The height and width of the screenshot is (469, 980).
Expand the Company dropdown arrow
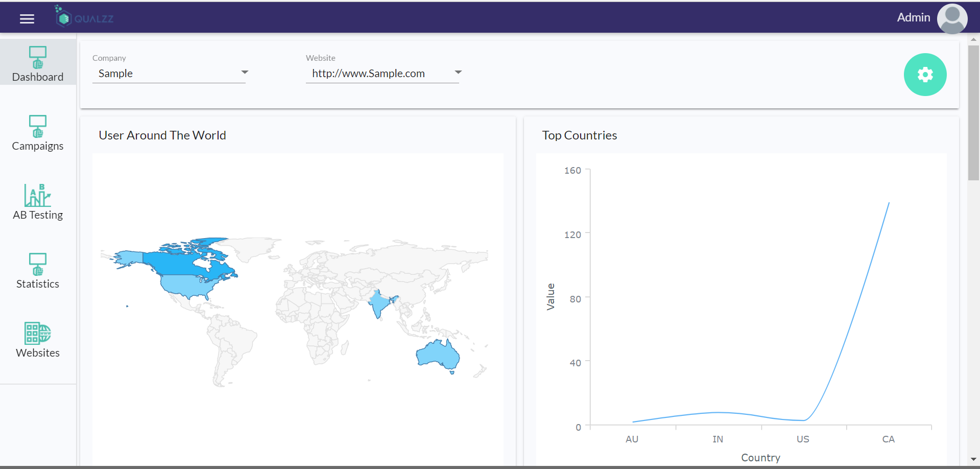click(x=245, y=72)
